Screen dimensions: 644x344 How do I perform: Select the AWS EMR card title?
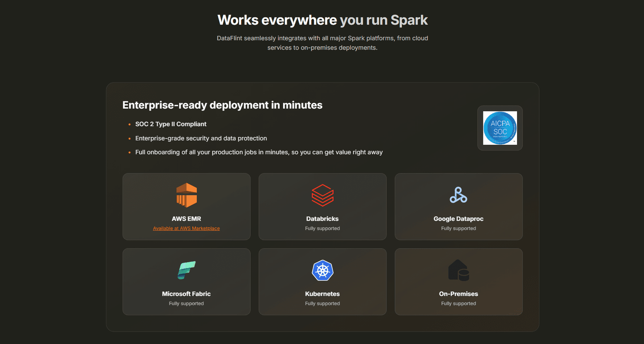(186, 219)
